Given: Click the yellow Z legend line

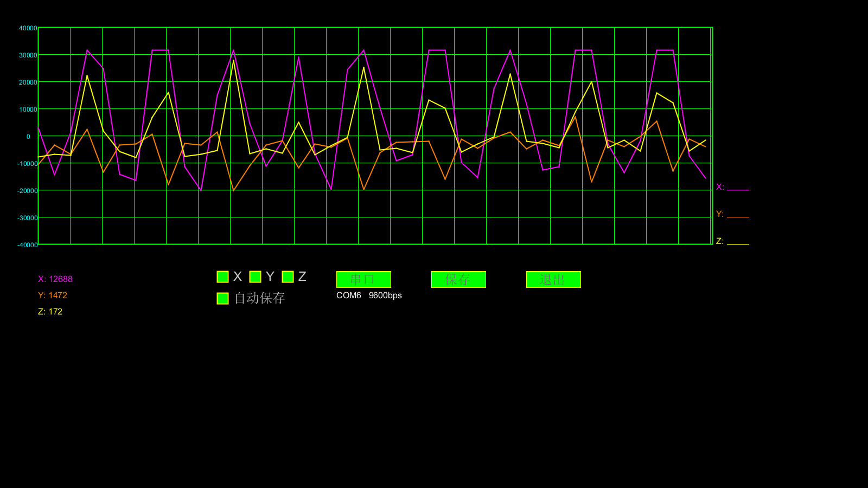Looking at the screenshot, I should tap(738, 244).
